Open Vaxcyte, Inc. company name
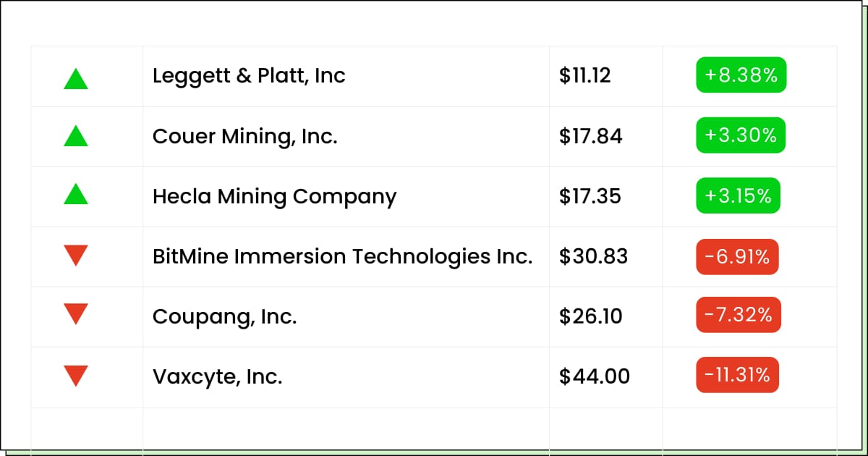The image size is (868, 456). 217,376
